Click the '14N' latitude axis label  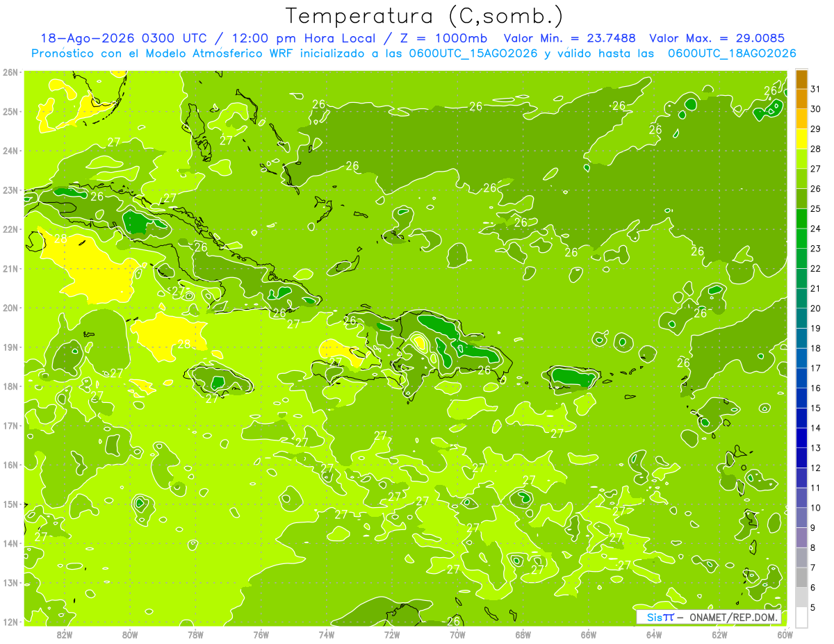coord(10,543)
